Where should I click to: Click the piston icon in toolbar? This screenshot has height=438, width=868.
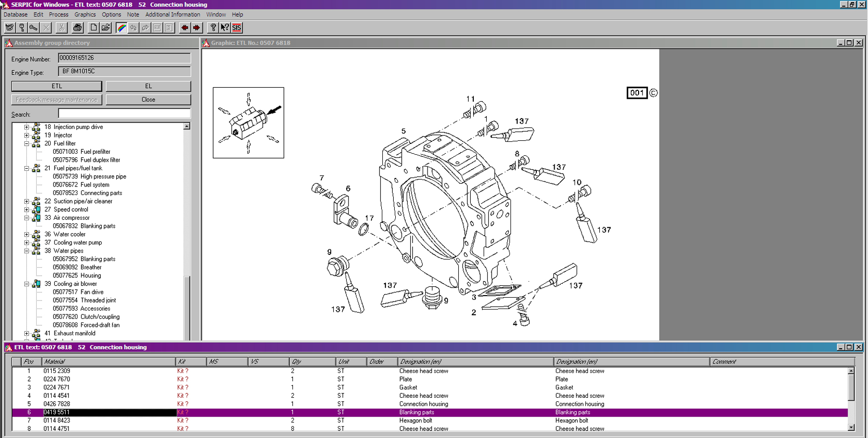pyautogui.click(x=22, y=28)
